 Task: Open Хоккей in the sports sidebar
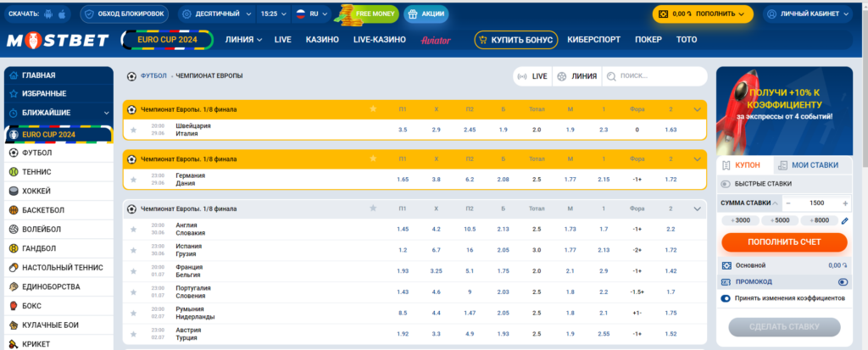tap(58, 191)
